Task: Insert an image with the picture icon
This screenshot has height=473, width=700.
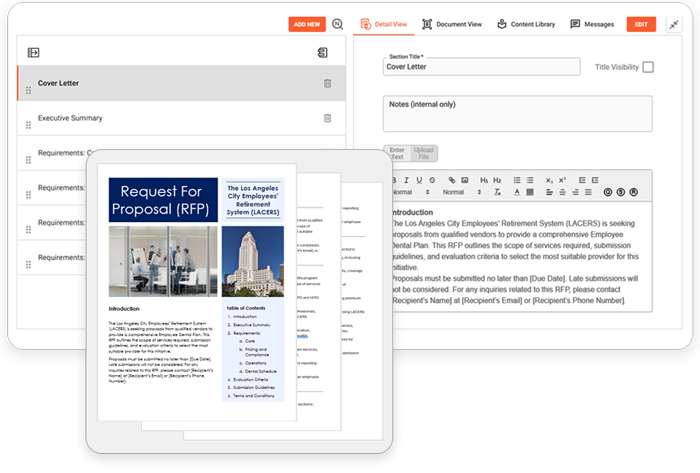Action: tap(465, 180)
